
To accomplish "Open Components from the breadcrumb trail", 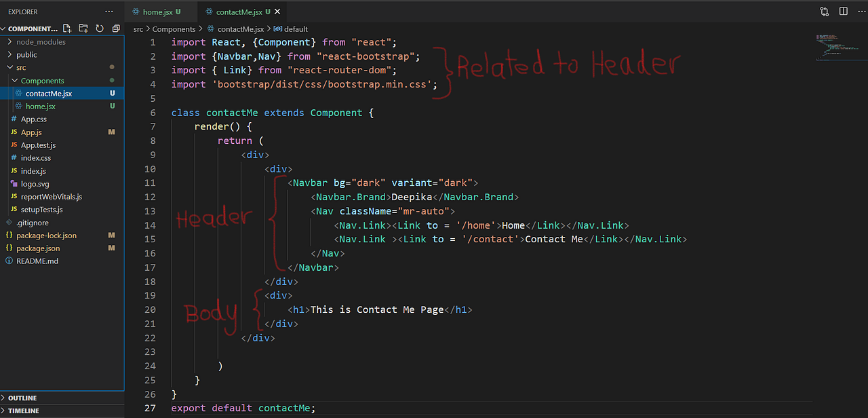I will point(174,28).
